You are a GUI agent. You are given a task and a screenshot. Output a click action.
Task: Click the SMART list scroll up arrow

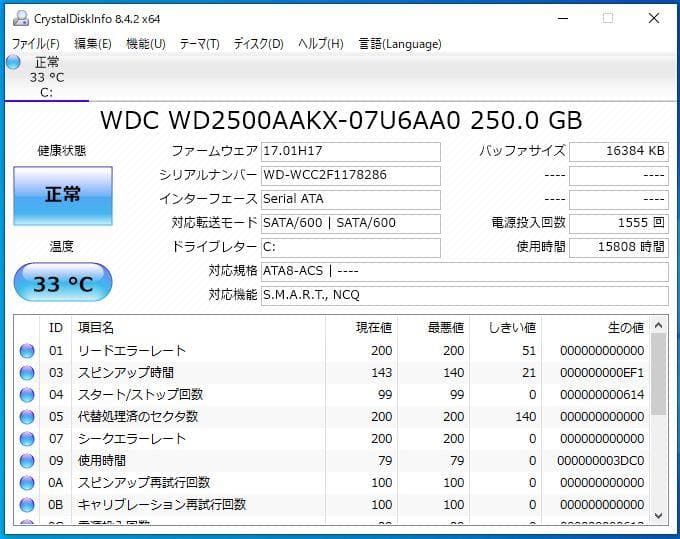click(658, 325)
